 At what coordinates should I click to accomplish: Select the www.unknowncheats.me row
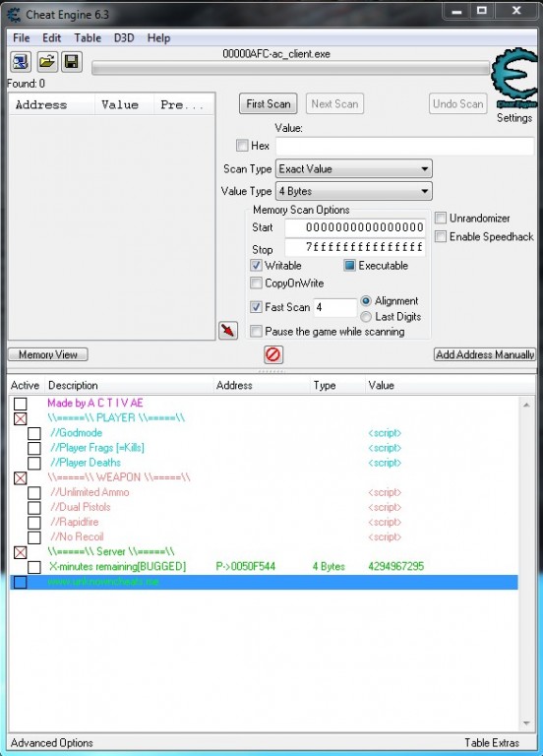[264, 582]
